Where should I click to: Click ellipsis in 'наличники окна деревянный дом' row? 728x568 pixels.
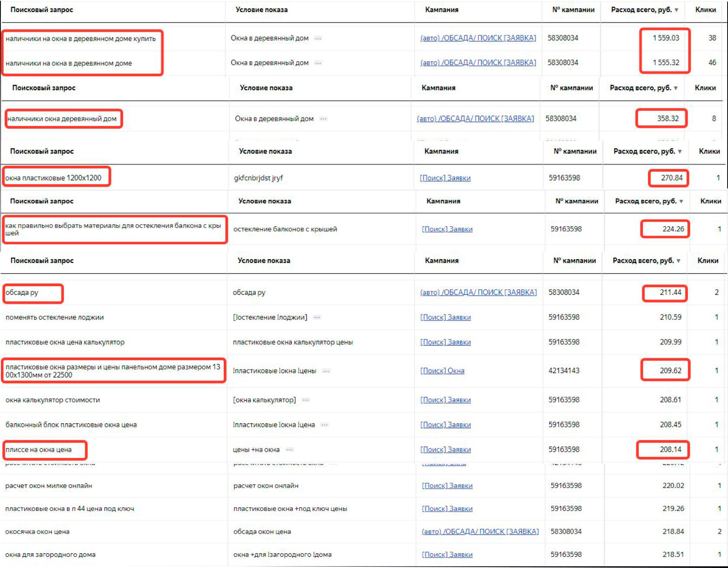(323, 119)
